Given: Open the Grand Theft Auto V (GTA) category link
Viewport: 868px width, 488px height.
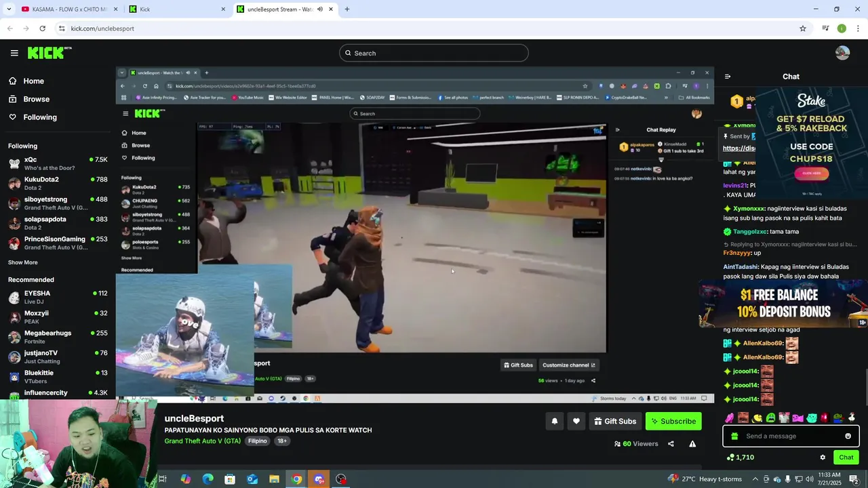Looking at the screenshot, I should tap(202, 441).
